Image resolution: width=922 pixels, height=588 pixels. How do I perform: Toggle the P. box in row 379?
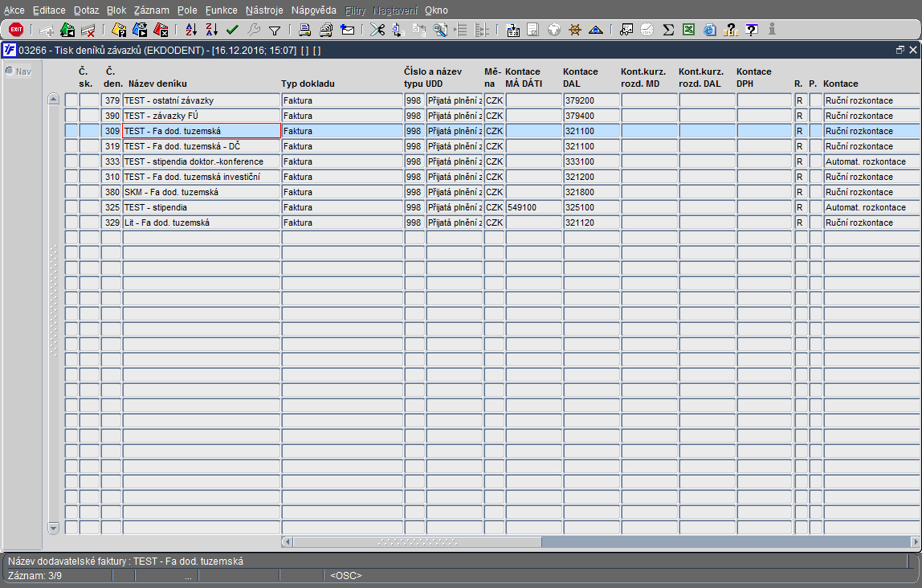815,100
